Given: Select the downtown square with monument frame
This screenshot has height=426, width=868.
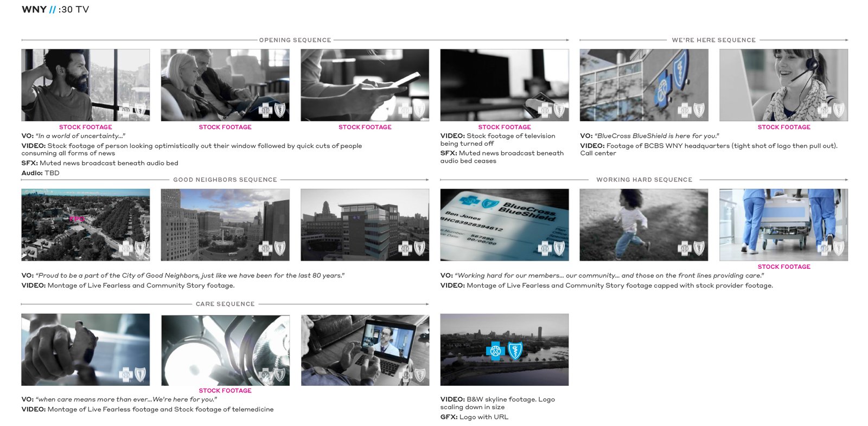Looking at the screenshot, I should (225, 225).
